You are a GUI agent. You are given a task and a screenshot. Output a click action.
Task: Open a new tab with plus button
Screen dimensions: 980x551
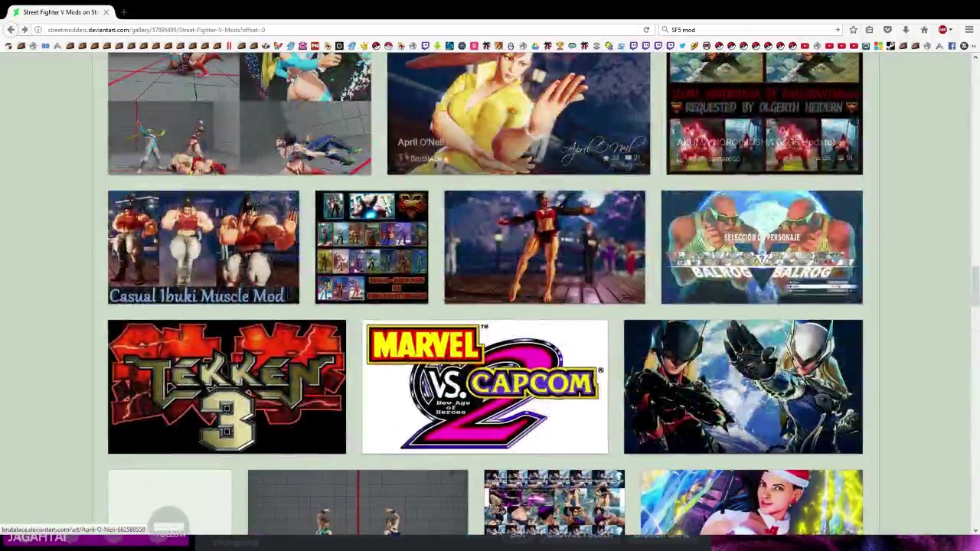coord(123,11)
